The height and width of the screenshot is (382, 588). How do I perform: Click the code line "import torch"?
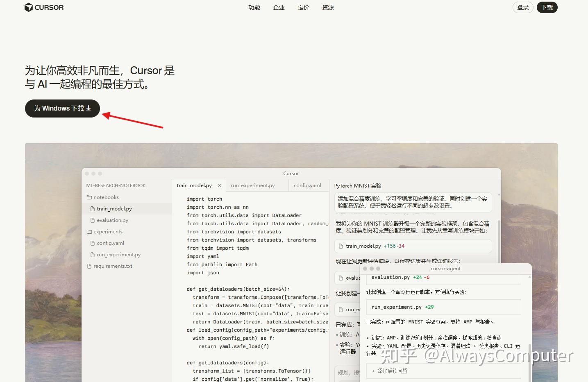tap(204, 199)
